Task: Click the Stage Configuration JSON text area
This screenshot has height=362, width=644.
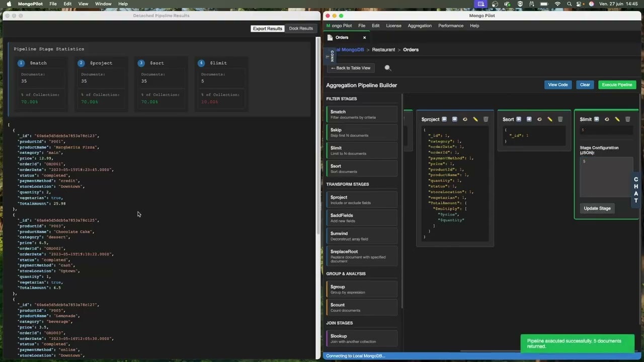Action: point(606,177)
